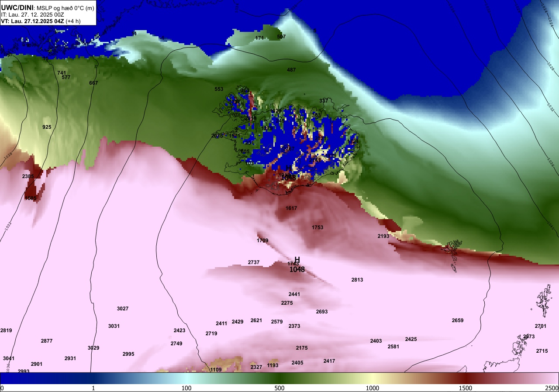This screenshot has height=392, width=559.
Task: Click the map value 507
Action: [281, 37]
